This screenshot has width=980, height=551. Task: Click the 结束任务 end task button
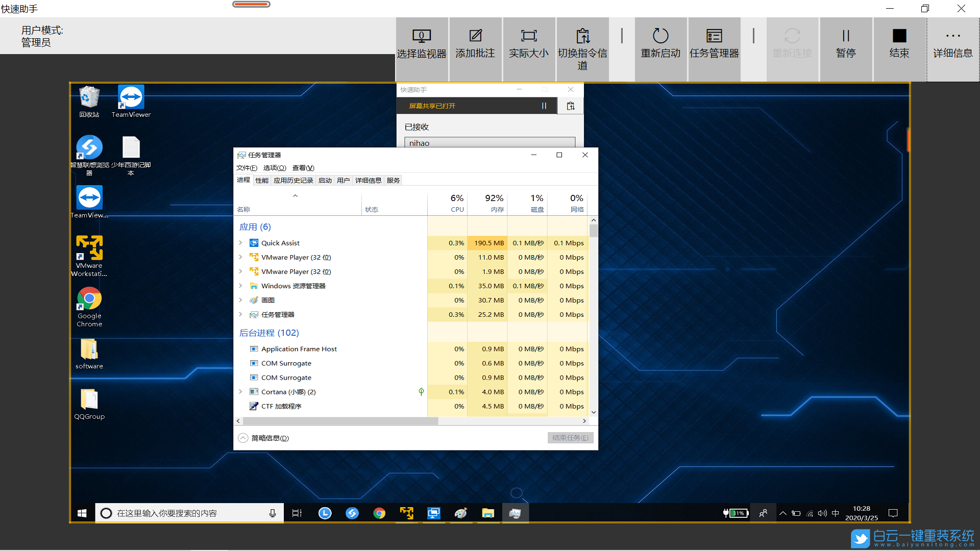click(x=570, y=437)
